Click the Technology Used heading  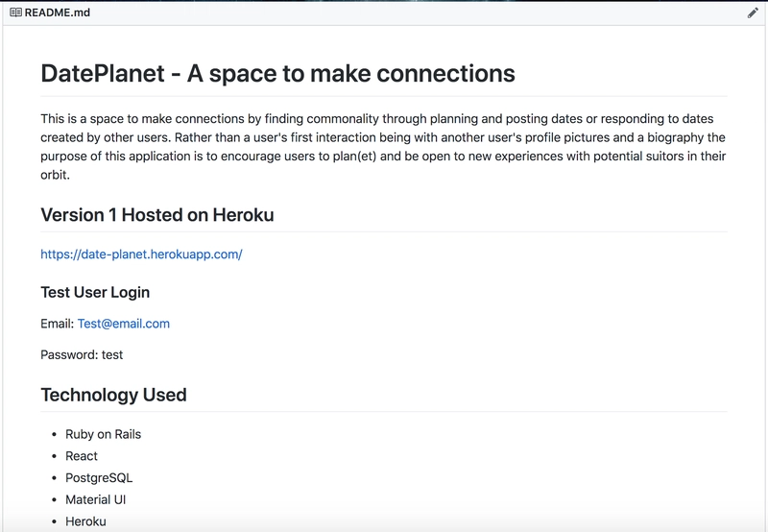pos(113,395)
